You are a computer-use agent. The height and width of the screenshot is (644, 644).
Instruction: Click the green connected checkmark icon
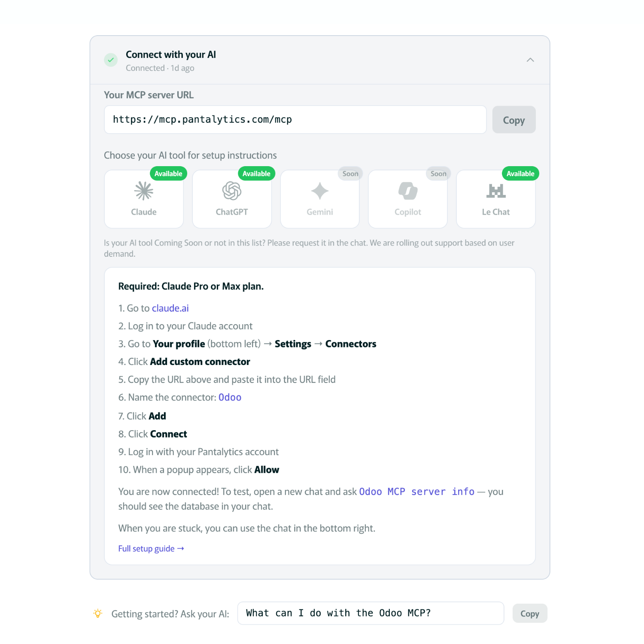click(x=111, y=60)
